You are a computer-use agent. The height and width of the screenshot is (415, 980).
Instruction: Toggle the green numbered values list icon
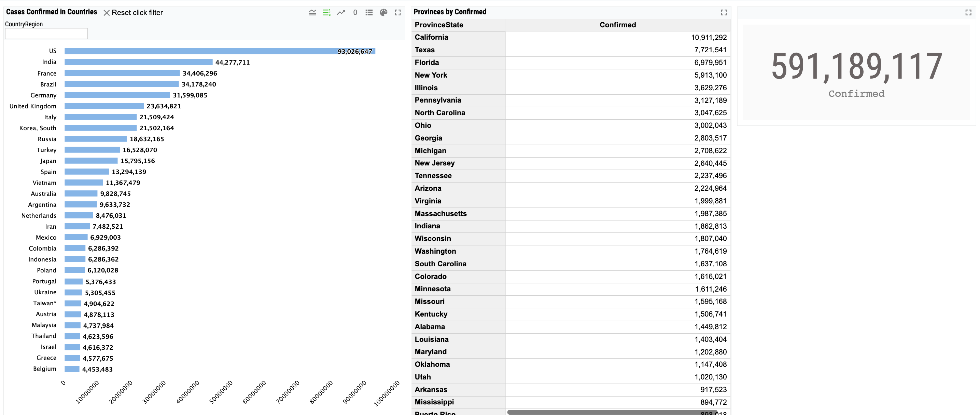[x=326, y=13]
